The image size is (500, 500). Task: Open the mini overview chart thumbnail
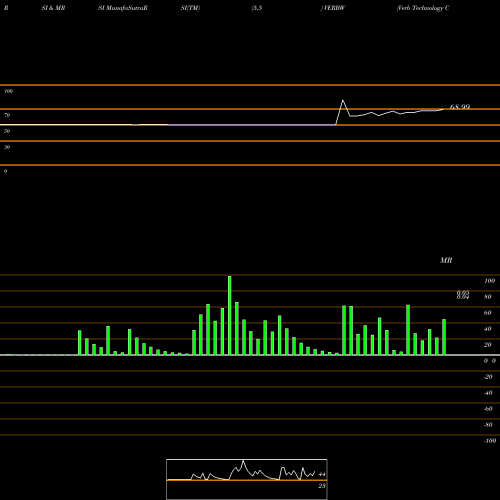(247, 479)
